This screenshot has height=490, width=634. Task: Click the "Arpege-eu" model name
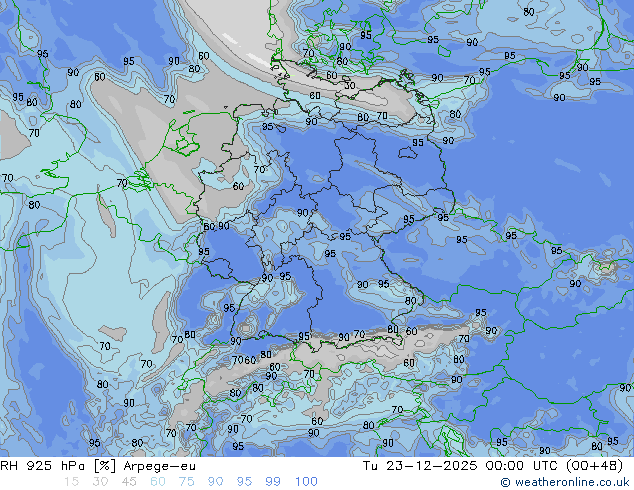(159, 466)
